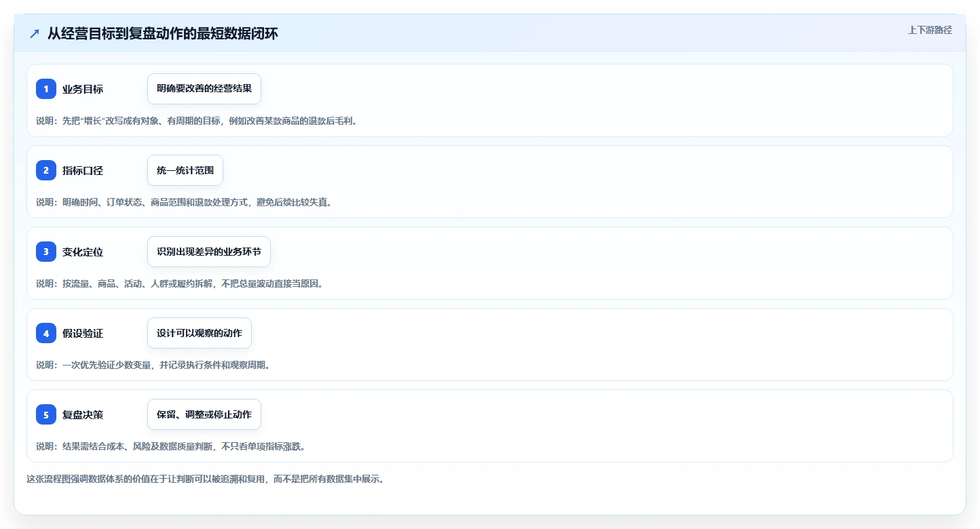This screenshot has width=980, height=529.
Task: Click the description starting 先把“增长”改写成有对象
Action: (x=197, y=121)
